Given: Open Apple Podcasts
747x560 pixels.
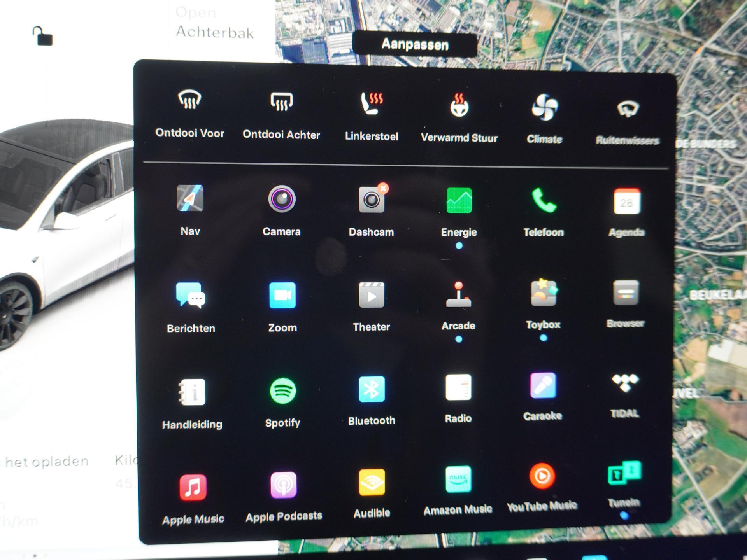Looking at the screenshot, I should [x=284, y=485].
